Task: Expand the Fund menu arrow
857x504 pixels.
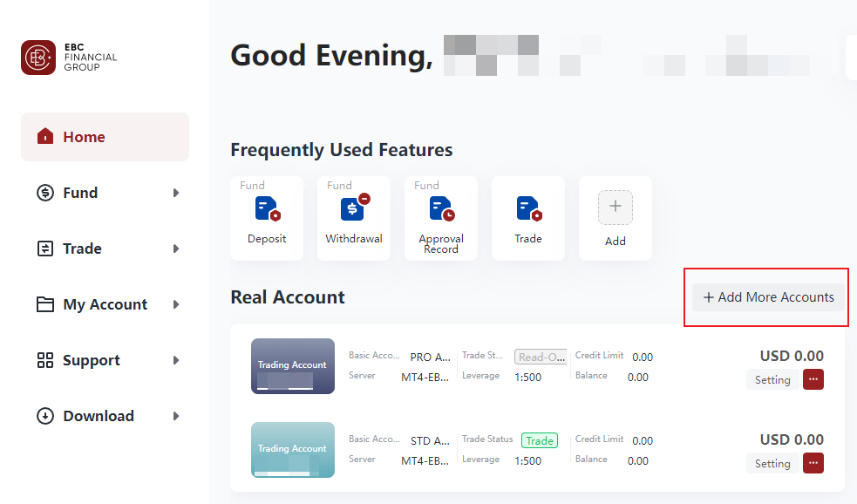Action: (176, 193)
